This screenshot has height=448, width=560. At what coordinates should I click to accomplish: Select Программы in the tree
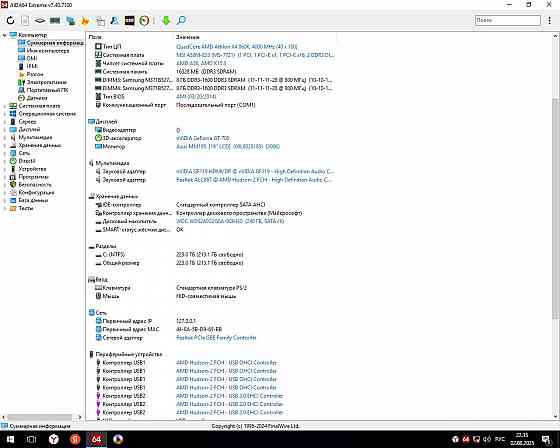point(34,177)
